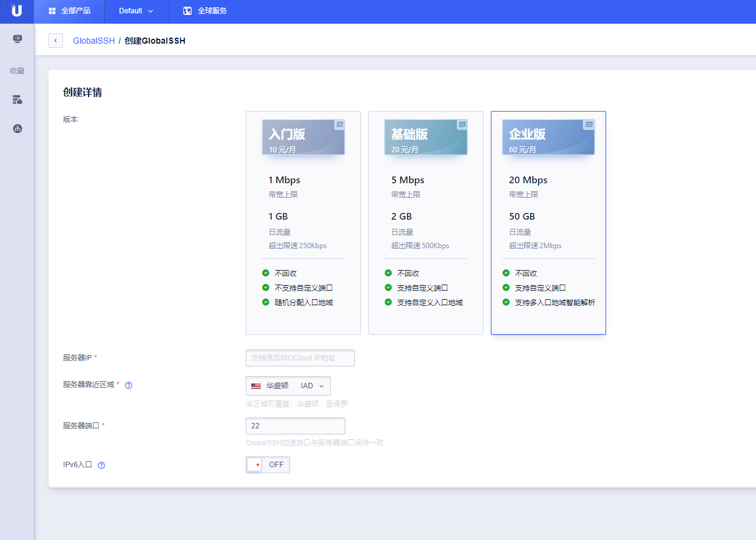
Task: Click the UCloud logo icon
Action: (16, 10)
